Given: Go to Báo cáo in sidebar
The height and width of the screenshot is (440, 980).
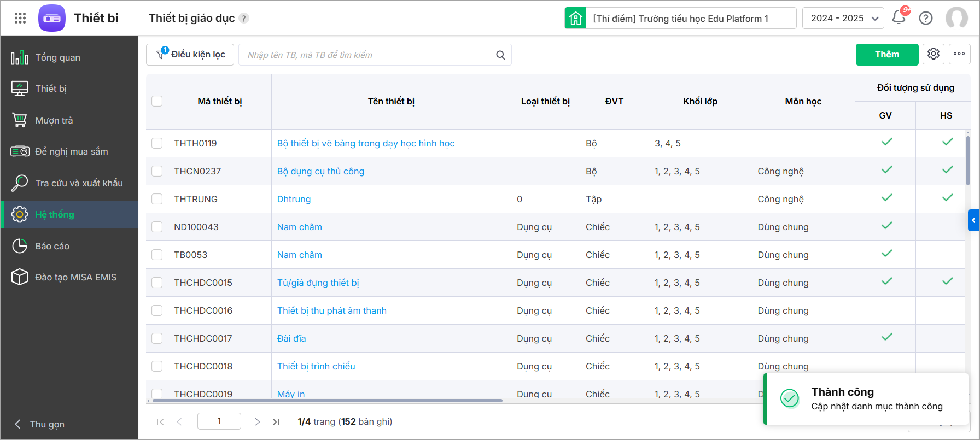Looking at the screenshot, I should (52, 246).
